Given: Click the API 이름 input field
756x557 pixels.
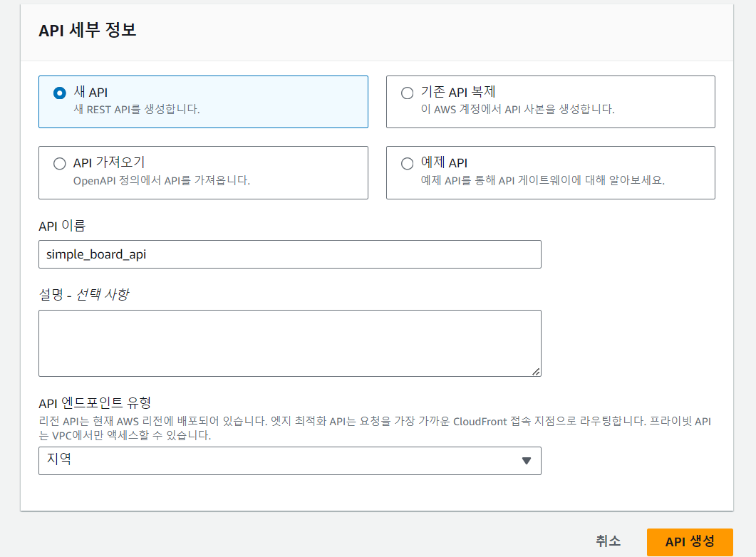Looking at the screenshot, I should click(x=290, y=254).
